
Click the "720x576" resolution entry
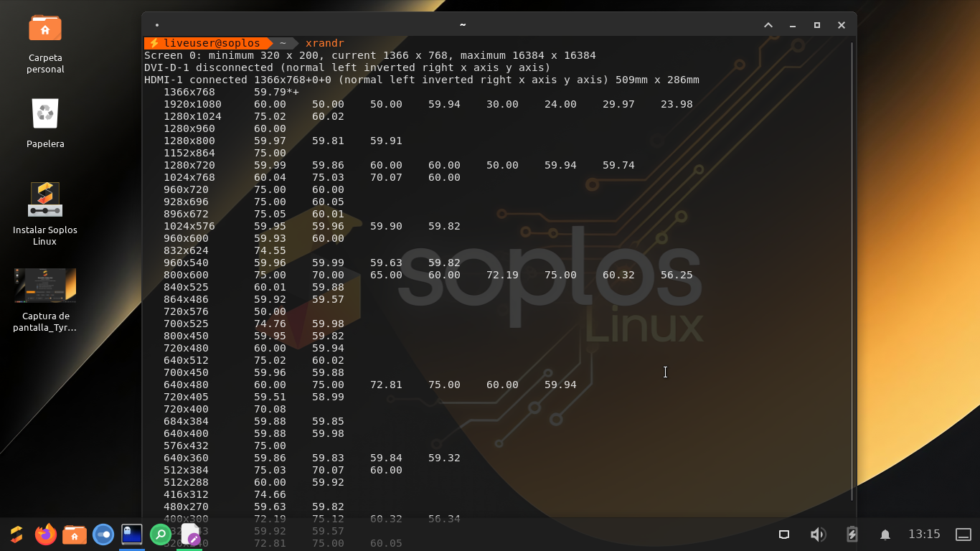tap(187, 311)
